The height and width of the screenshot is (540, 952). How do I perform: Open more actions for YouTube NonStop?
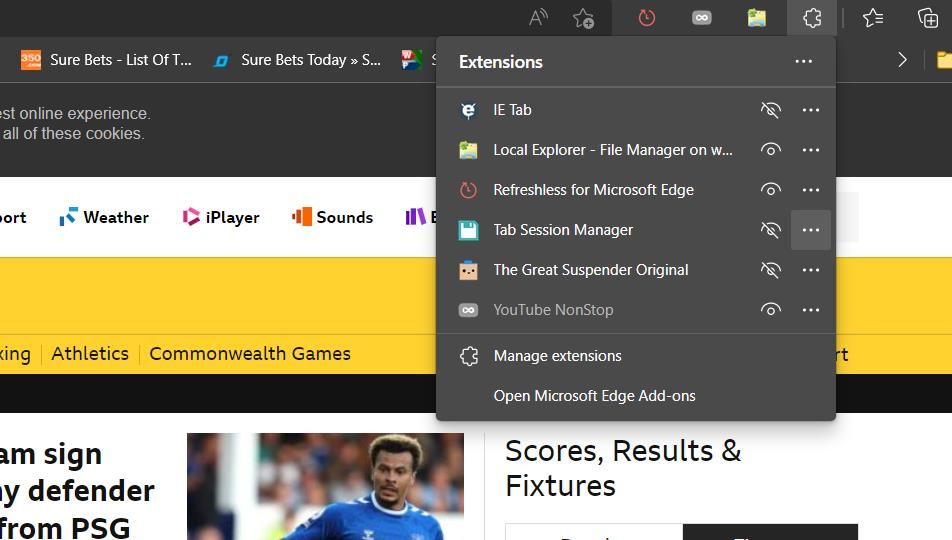811,310
